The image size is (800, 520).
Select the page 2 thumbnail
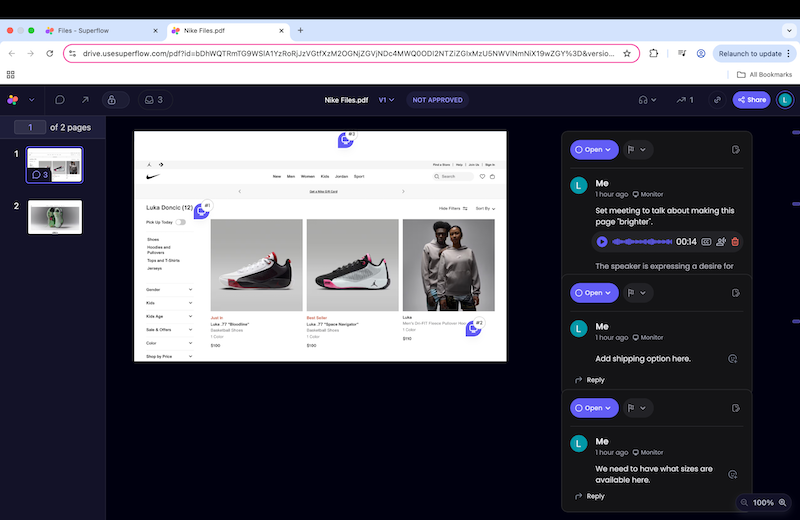[55, 217]
